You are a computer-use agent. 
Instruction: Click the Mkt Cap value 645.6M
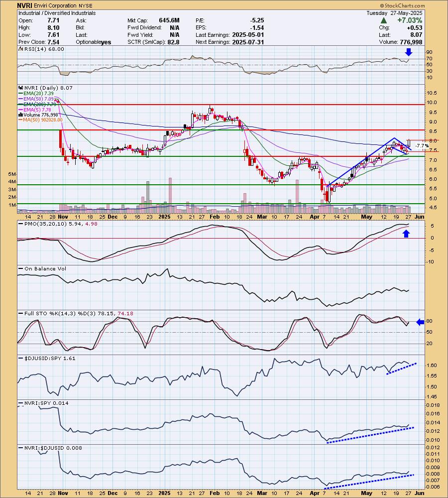pyautogui.click(x=169, y=20)
